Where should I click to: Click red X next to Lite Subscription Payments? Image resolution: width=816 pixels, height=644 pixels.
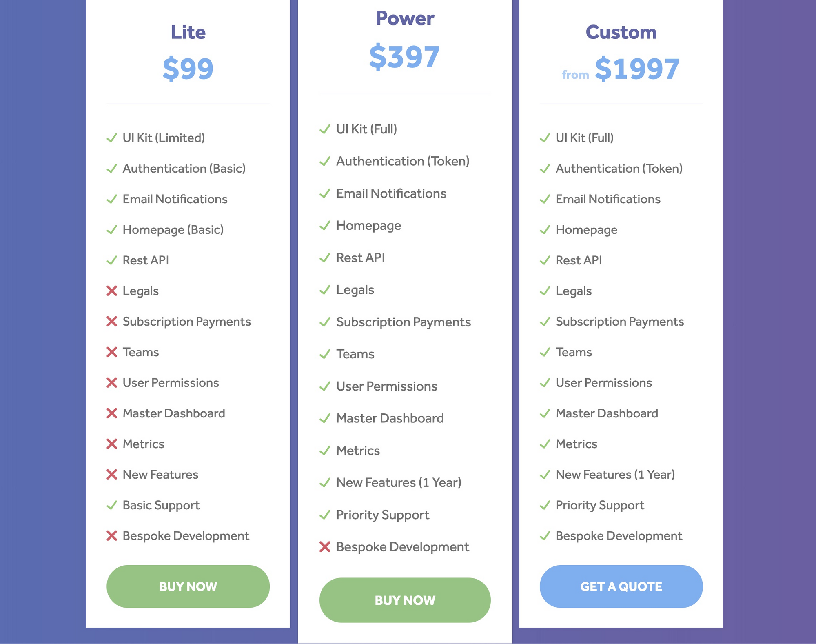(x=111, y=322)
